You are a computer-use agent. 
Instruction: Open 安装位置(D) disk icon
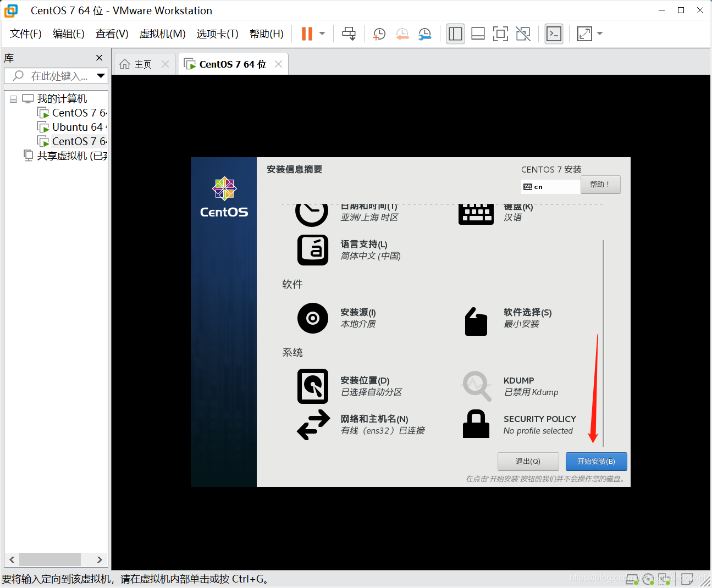coord(313,386)
